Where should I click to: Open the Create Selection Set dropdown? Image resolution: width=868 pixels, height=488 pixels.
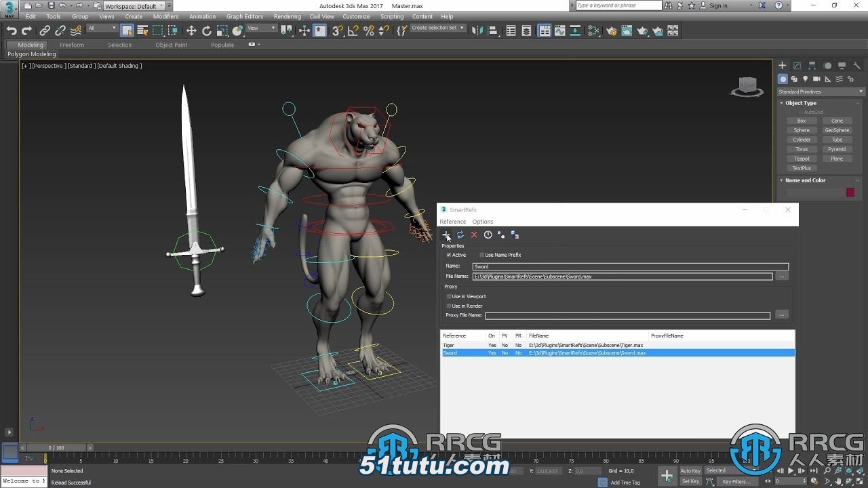[438, 28]
